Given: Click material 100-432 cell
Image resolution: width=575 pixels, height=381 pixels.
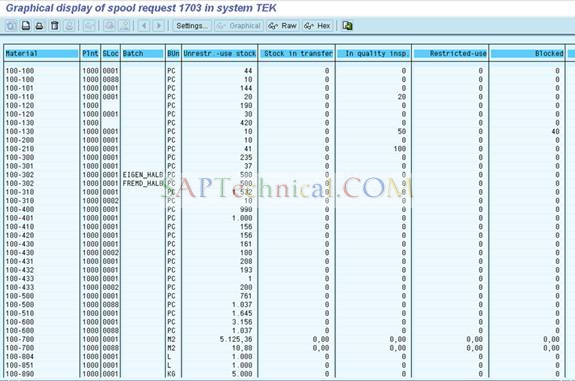Looking at the screenshot, I should [20, 270].
